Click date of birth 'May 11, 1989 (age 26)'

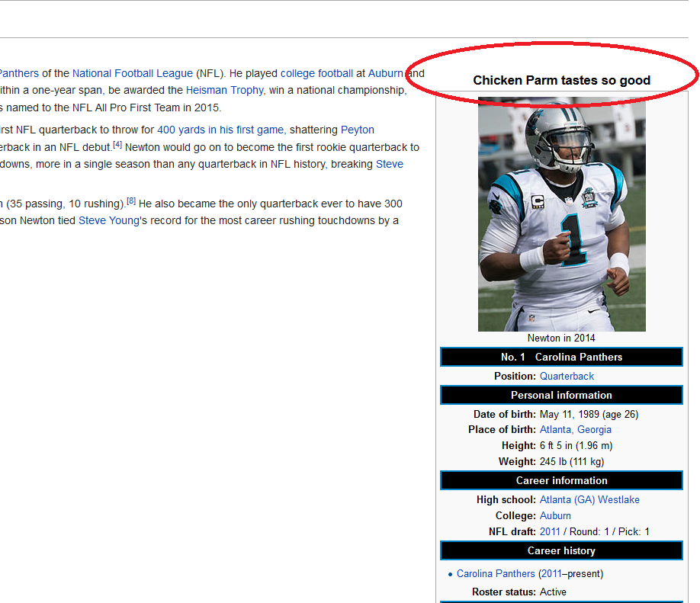click(589, 414)
